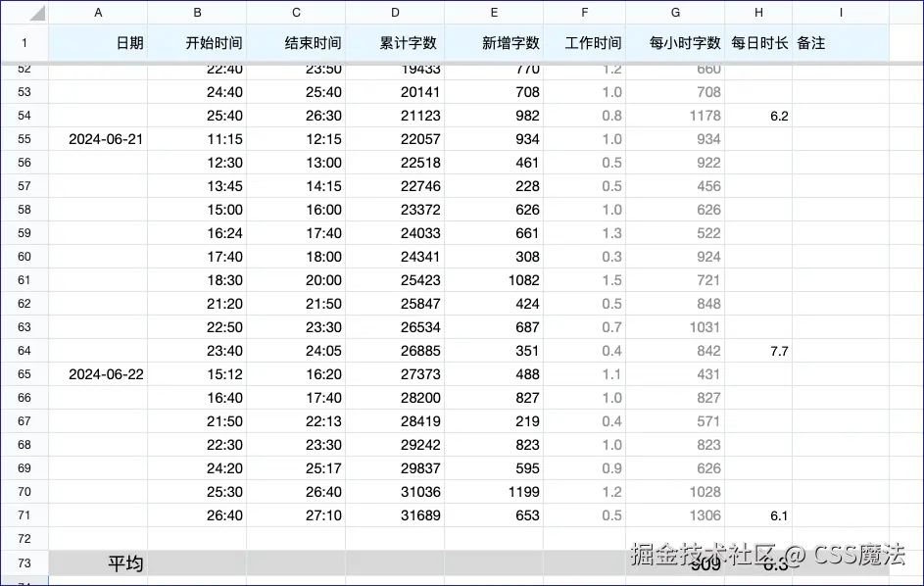Select words-per-hour cell 456

coord(675,186)
